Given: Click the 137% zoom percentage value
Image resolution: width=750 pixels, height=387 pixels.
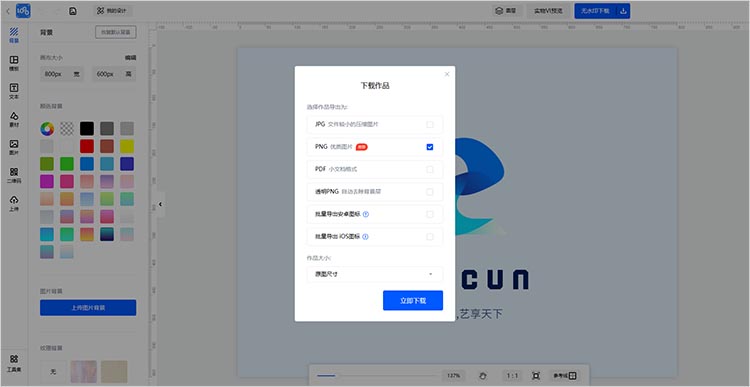Looking at the screenshot, I should pos(453,376).
